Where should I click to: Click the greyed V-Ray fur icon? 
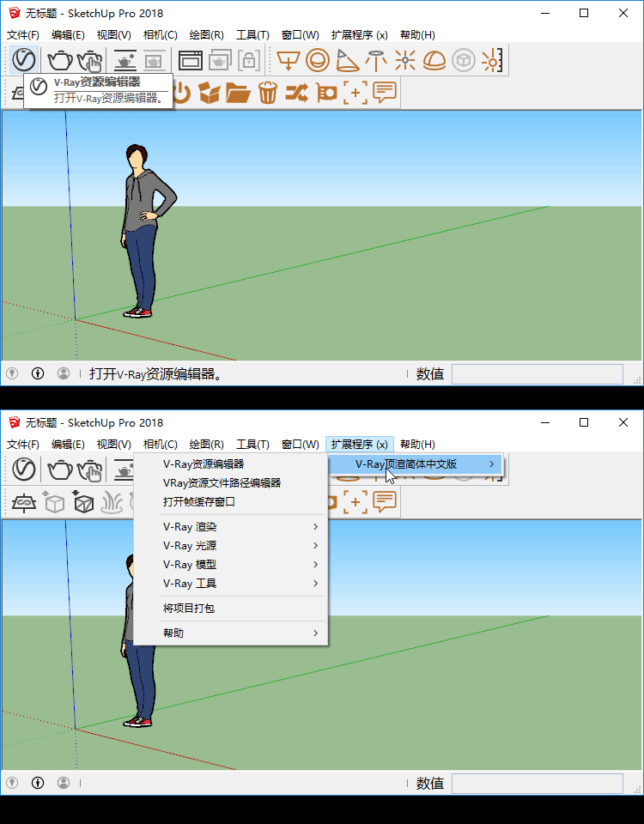coord(112,502)
